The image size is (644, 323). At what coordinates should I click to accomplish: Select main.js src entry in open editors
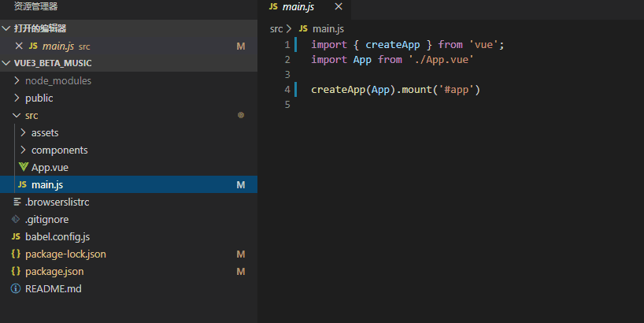pyautogui.click(x=128, y=46)
